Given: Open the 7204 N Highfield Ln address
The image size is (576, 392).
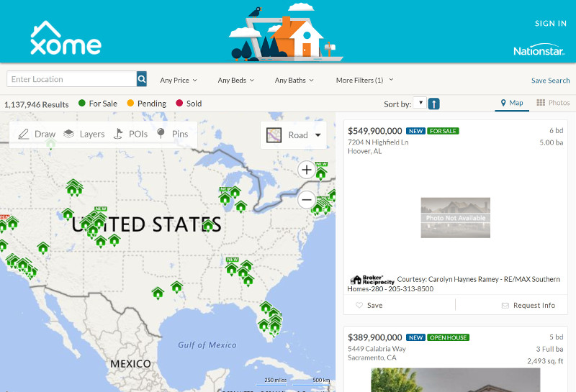Looking at the screenshot, I should click(x=378, y=142).
